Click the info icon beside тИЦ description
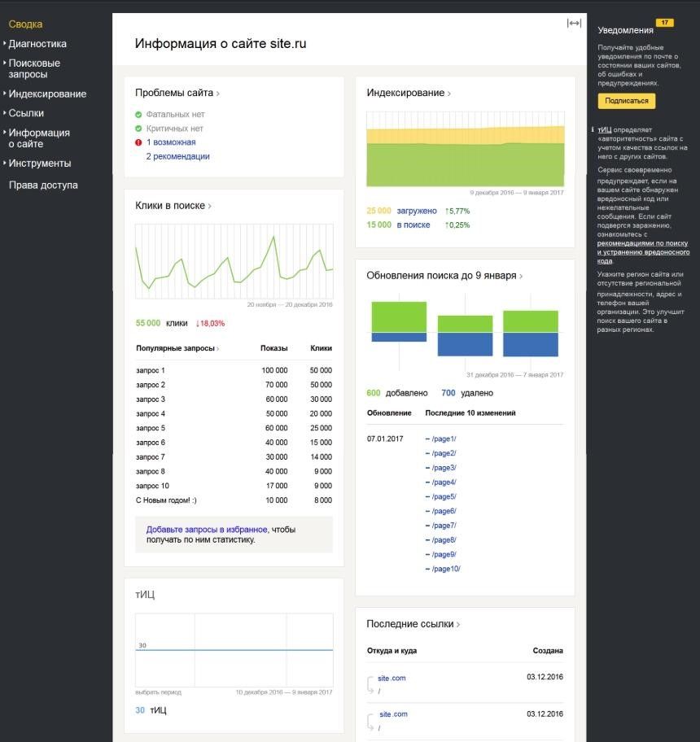This screenshot has width=700, height=742. (x=593, y=129)
